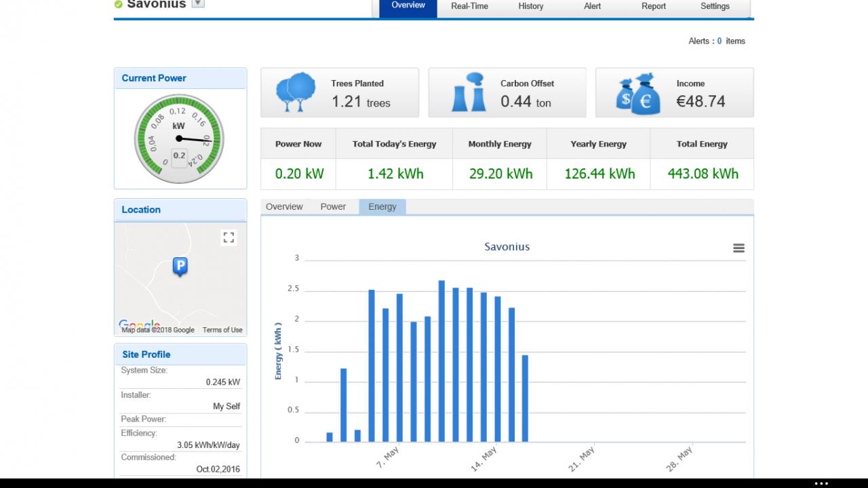Open the Savonius site selector dropdown arrow
Viewport: 868px width, 488px height.
(197, 3)
